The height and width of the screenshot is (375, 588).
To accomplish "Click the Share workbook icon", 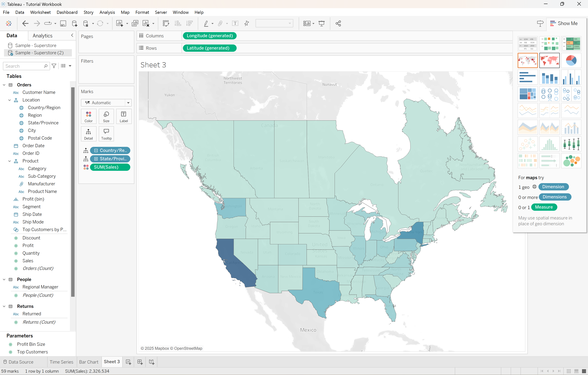I will (338, 23).
